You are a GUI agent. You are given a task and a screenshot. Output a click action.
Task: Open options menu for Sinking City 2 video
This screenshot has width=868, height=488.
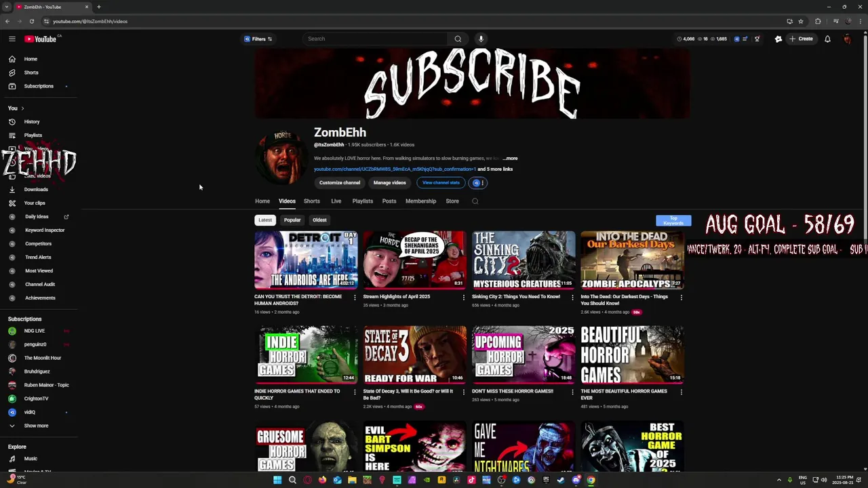tap(572, 297)
